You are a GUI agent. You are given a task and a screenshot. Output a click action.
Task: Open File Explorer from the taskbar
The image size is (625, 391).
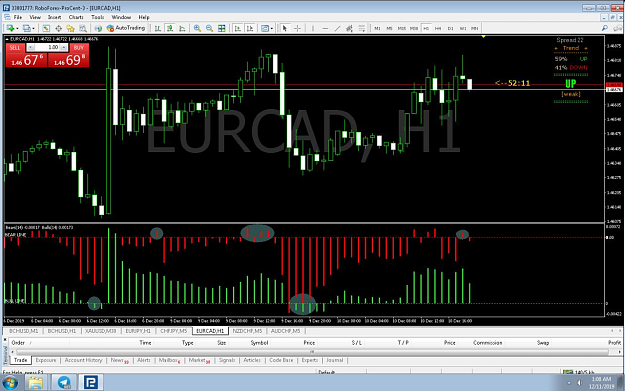tap(36, 383)
